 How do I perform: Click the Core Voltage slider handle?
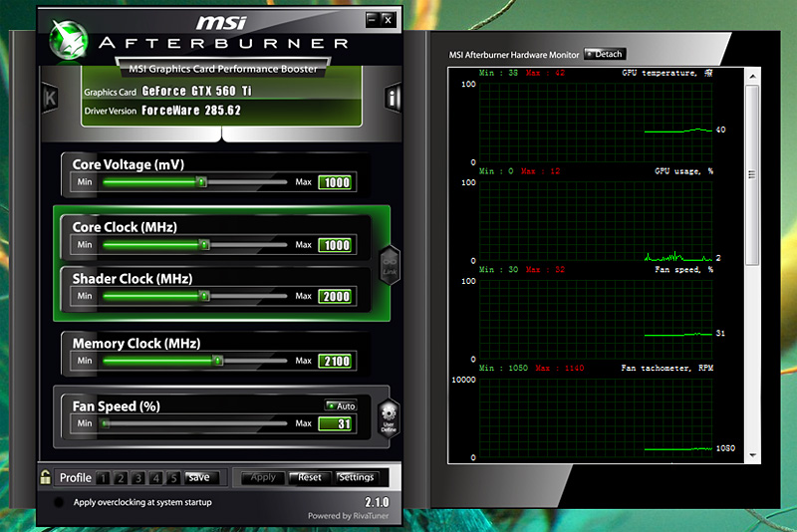201,182
